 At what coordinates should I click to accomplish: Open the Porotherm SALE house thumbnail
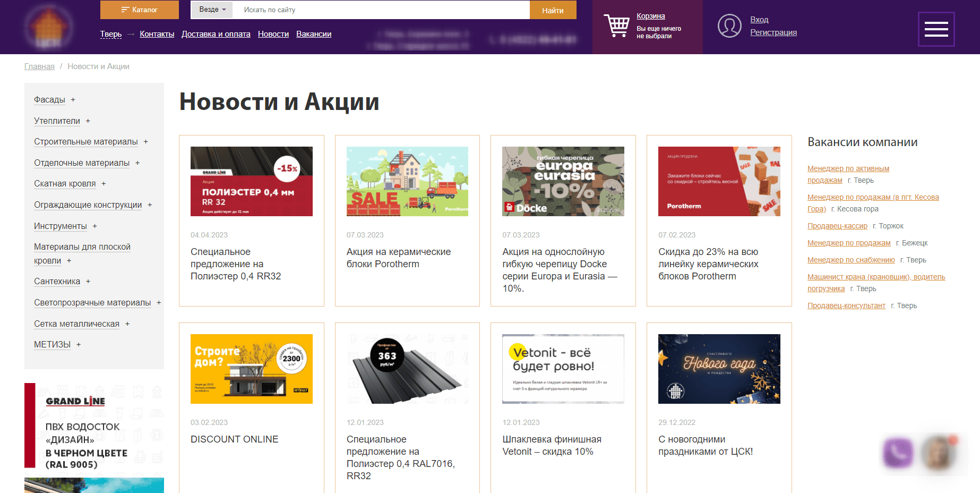pos(407,181)
